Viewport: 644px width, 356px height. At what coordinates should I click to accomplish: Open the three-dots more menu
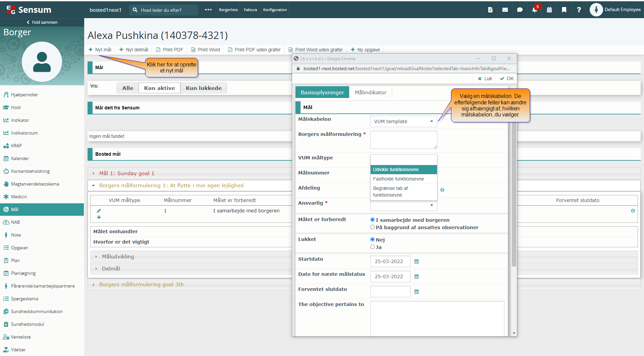coord(208,10)
